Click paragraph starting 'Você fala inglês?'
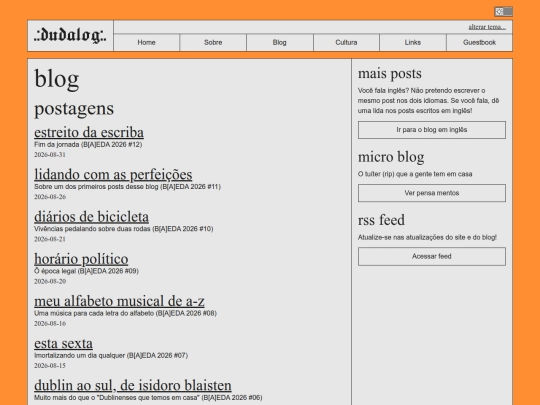Screen dimensions: 540x405 coord(428,101)
